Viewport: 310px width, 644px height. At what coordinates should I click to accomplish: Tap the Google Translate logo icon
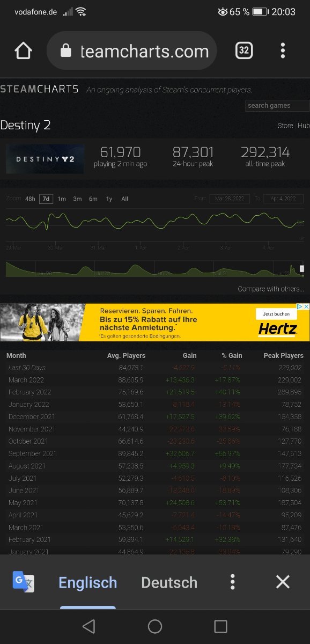pyautogui.click(x=23, y=582)
